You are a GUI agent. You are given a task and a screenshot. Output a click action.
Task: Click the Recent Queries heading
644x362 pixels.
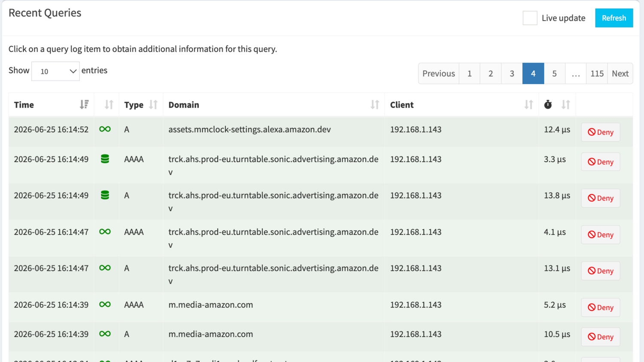[x=45, y=13]
